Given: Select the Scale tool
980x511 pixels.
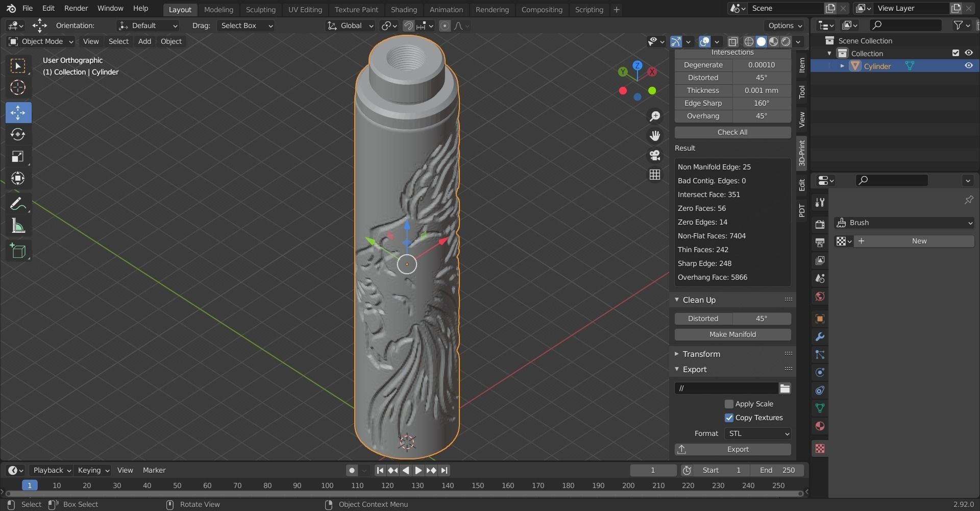Looking at the screenshot, I should coord(18,156).
